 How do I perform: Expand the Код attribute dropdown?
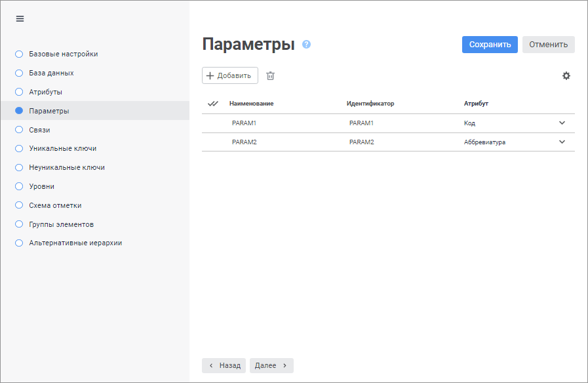tap(562, 123)
